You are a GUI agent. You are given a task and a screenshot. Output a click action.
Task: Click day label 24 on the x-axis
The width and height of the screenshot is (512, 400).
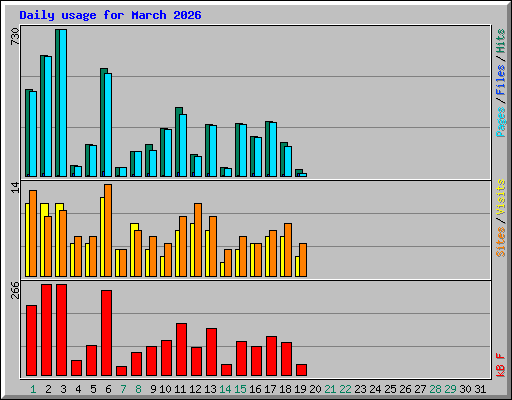click(375, 389)
